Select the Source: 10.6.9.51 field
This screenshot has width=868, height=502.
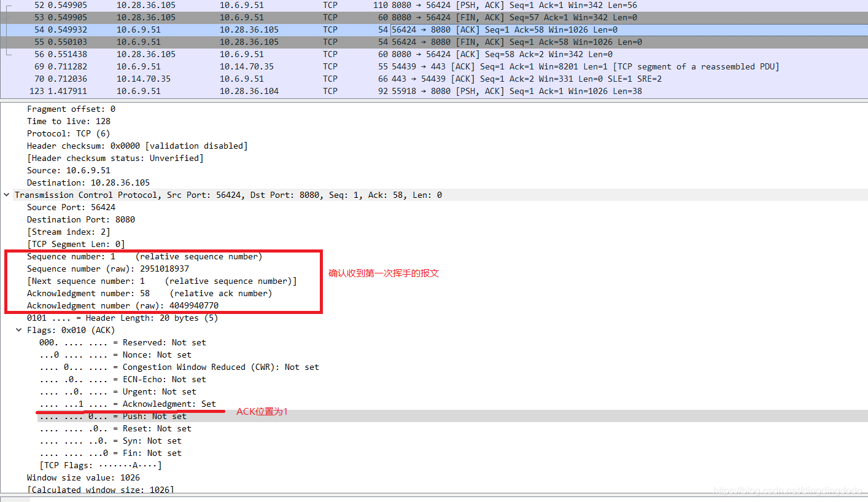coord(69,170)
